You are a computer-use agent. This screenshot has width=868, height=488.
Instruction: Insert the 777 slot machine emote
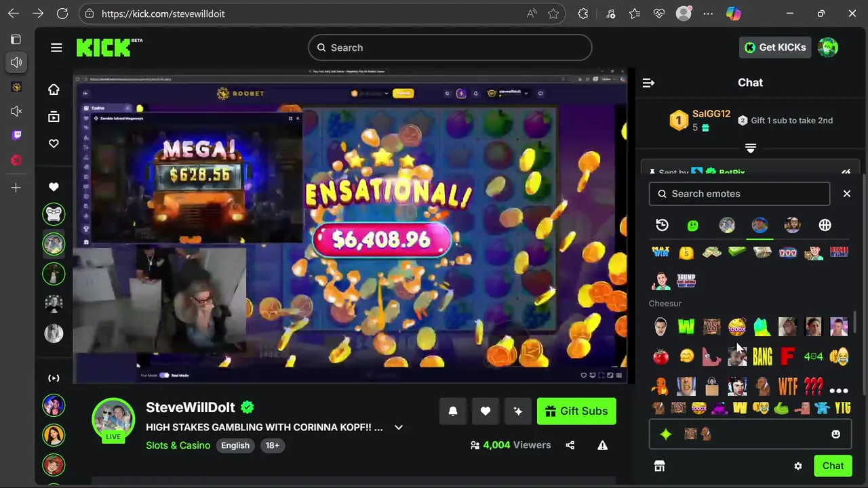click(787, 252)
